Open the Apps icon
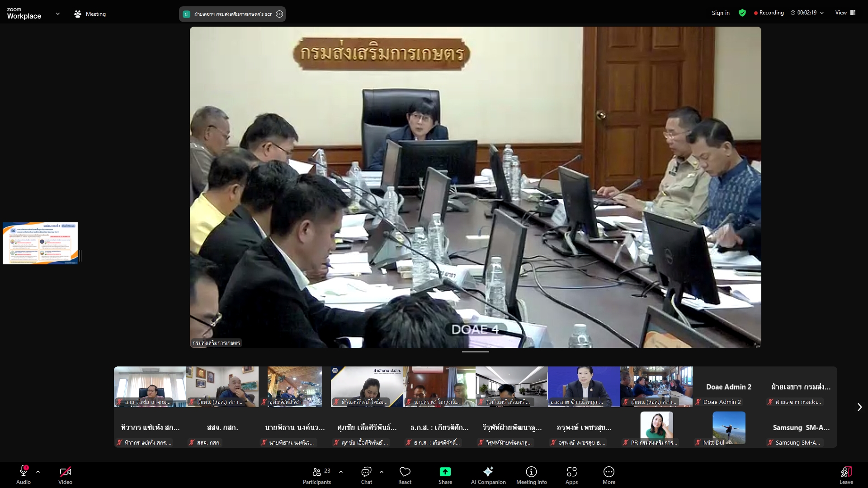The width and height of the screenshot is (868, 488). [571, 472]
